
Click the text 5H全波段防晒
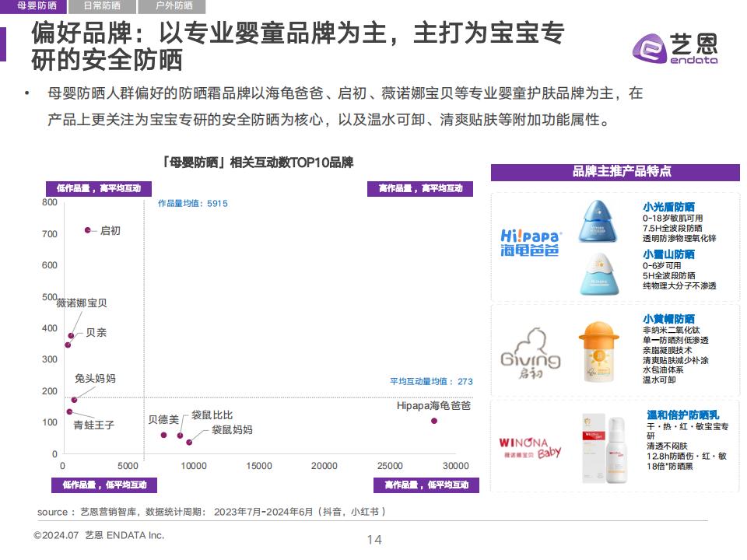(669, 275)
